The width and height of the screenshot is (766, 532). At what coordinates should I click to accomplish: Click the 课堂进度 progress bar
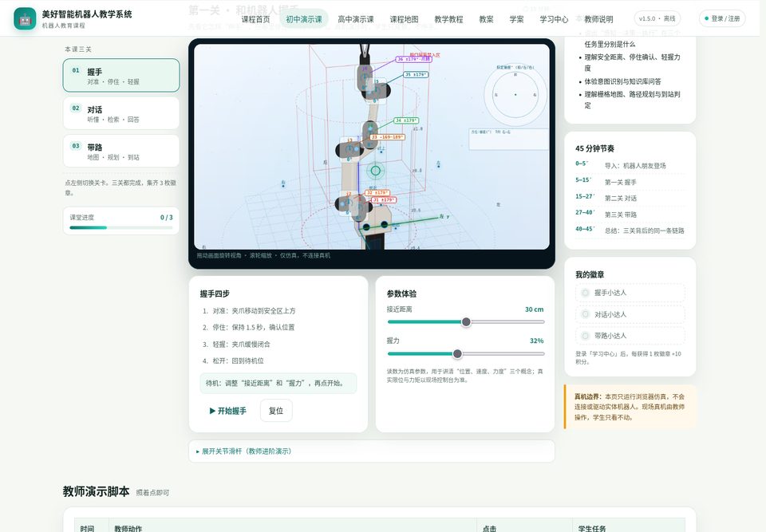click(x=121, y=227)
